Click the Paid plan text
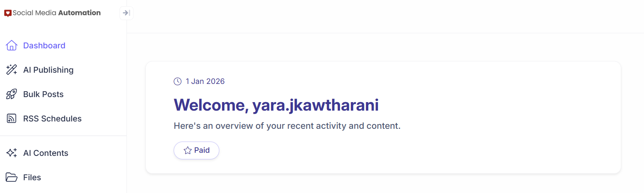 coord(202,150)
